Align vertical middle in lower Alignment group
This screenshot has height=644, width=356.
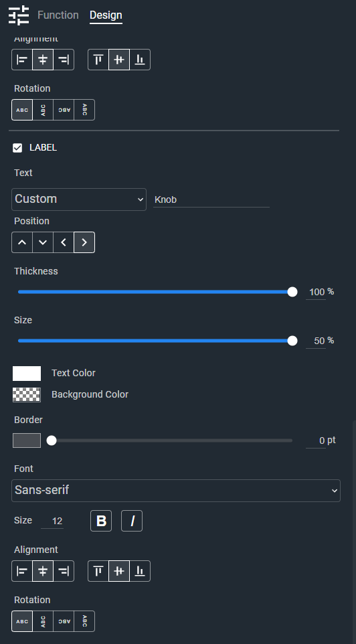pyautogui.click(x=119, y=571)
